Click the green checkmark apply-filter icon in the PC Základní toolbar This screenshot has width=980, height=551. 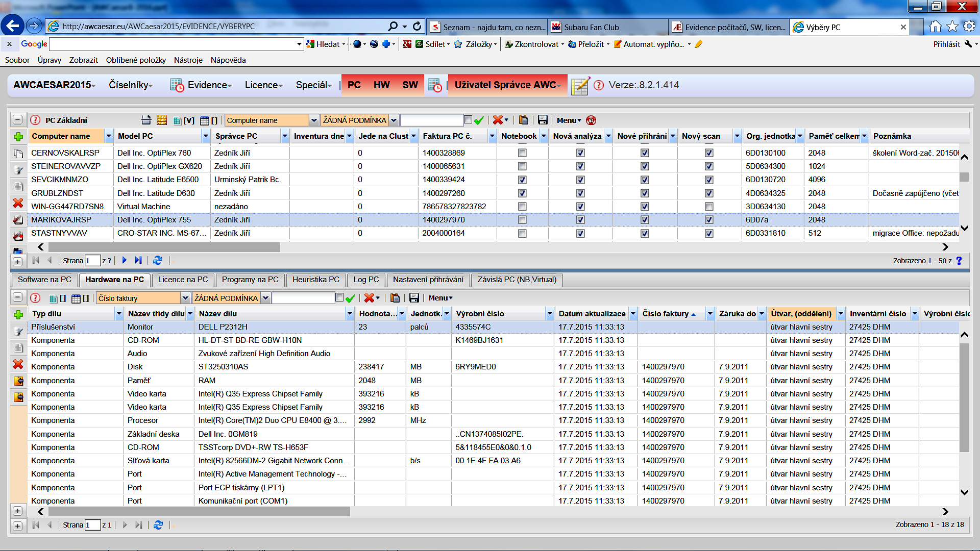[x=479, y=120]
